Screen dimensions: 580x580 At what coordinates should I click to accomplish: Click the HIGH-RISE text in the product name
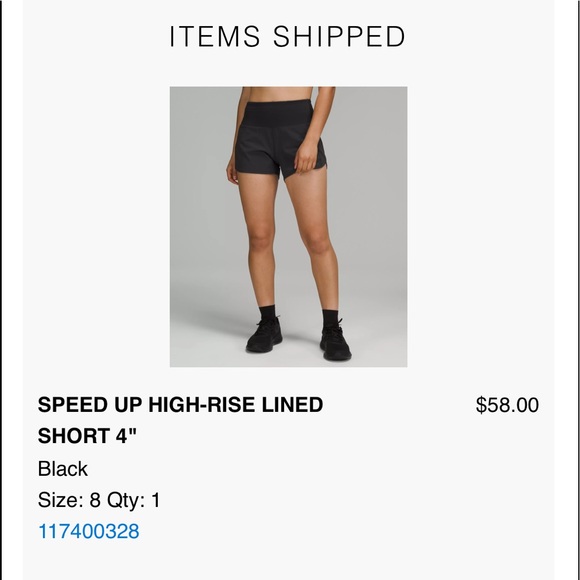[x=202, y=404]
